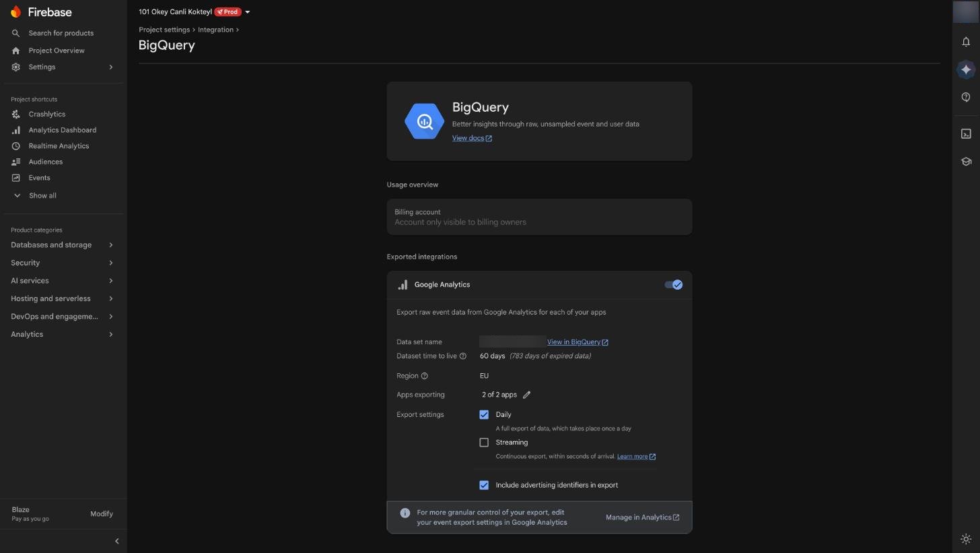Click the View docs link
The height and width of the screenshot is (553, 980).
(x=472, y=138)
